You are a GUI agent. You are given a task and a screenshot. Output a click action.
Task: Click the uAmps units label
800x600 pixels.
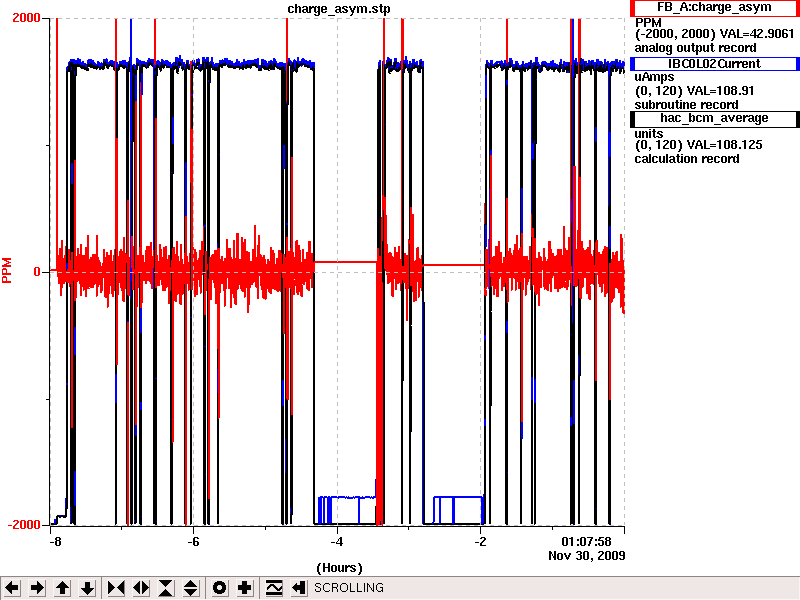(655, 77)
